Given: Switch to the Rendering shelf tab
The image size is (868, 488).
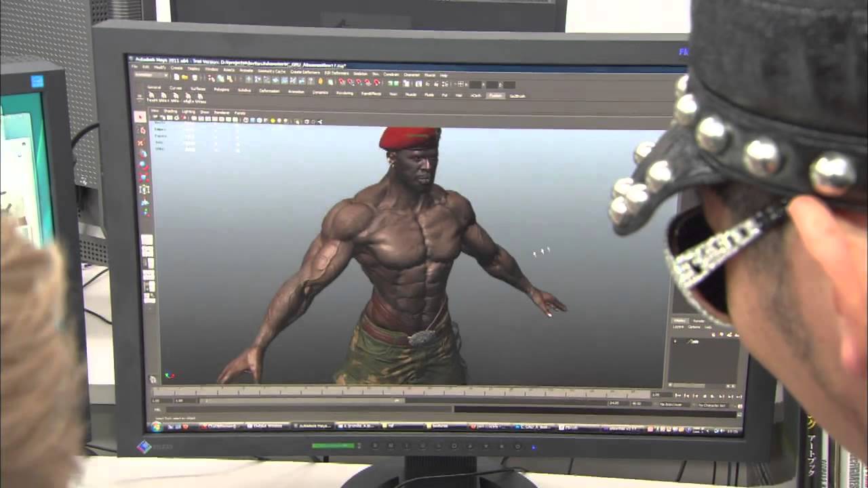Looking at the screenshot, I should (x=344, y=93).
